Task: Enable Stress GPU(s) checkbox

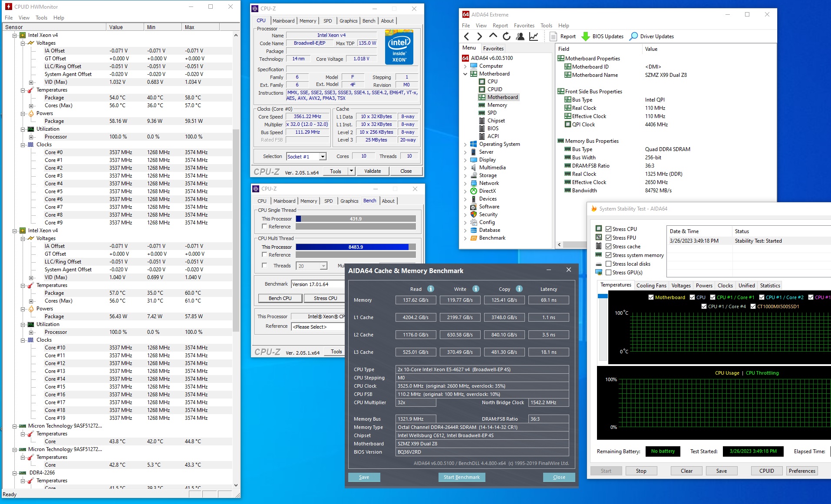Action: 609,273
